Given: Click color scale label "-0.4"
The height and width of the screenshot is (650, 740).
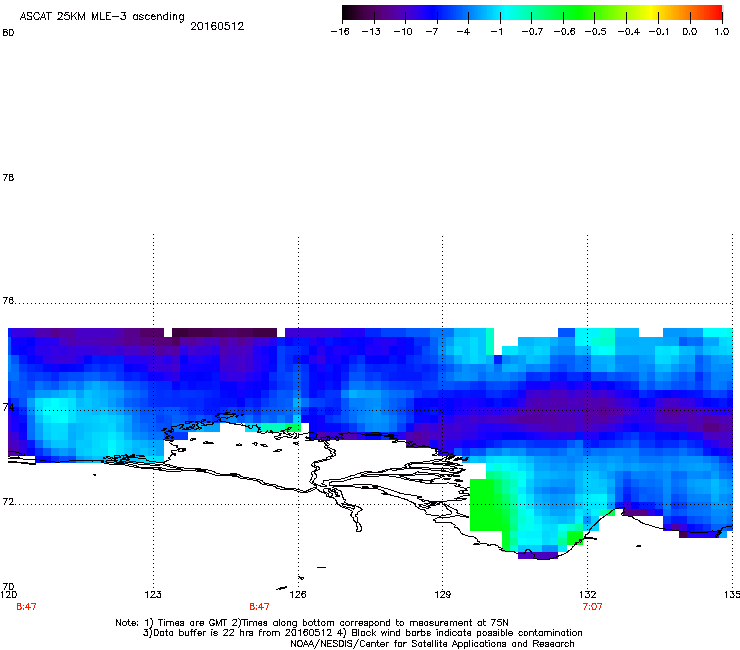Looking at the screenshot, I should [629, 32].
